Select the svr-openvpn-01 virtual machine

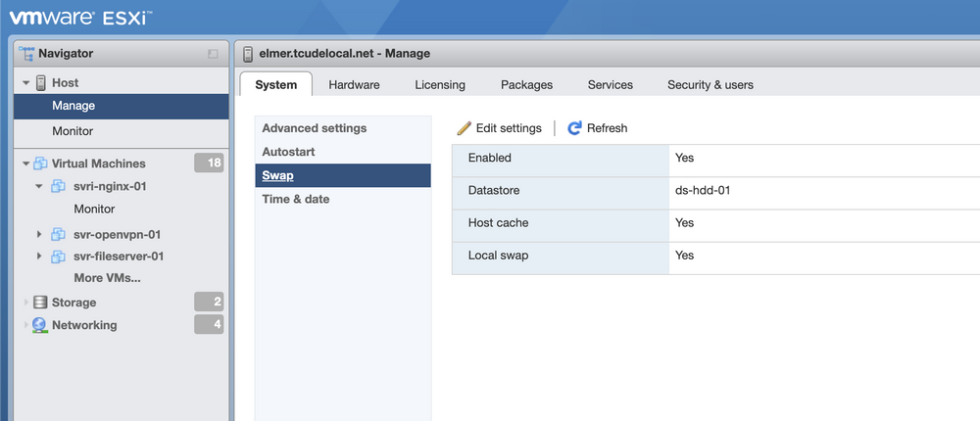118,235
